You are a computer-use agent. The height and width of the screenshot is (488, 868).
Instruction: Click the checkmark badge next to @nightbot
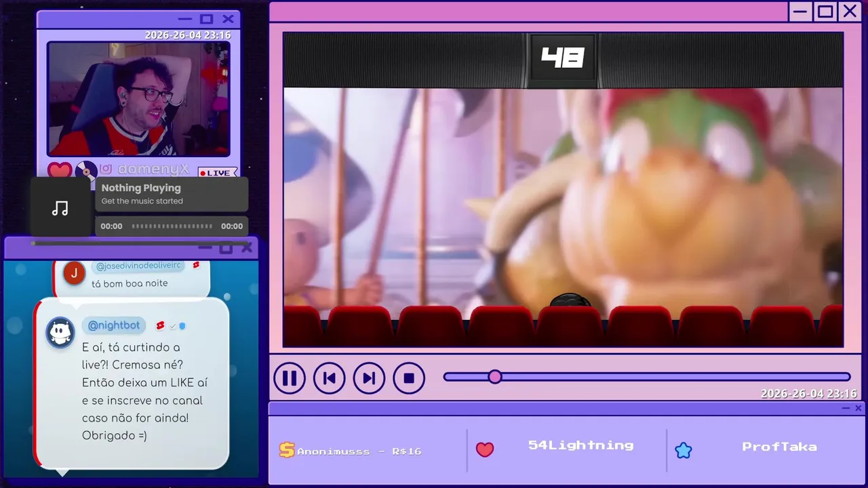[173, 327]
